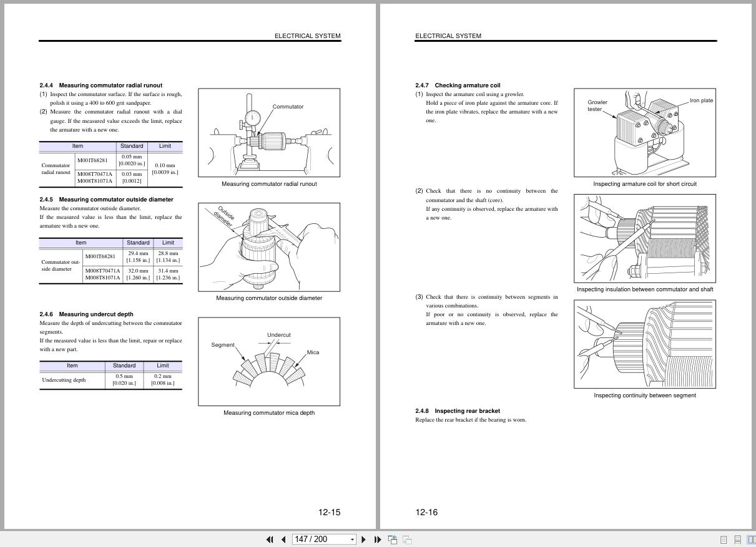
Task: Click the undercut segment mica diagram
Action: (x=269, y=362)
